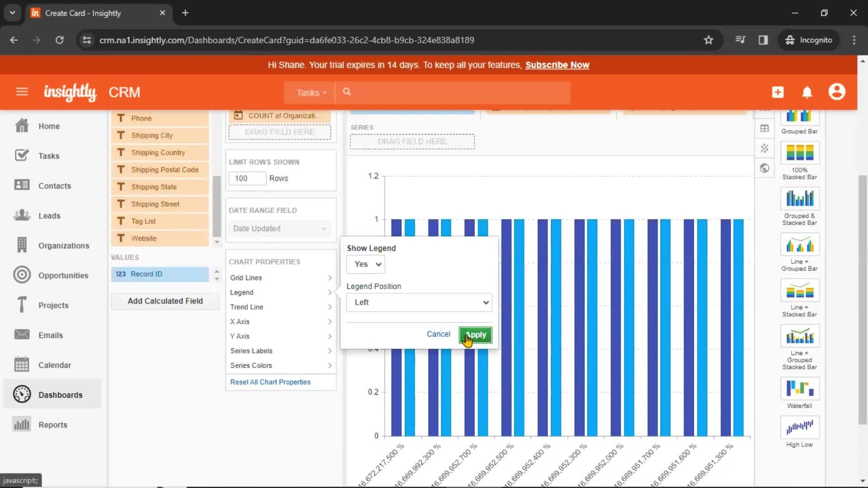Open the Legend Position dropdown
This screenshot has height=488, width=868.
point(419,302)
